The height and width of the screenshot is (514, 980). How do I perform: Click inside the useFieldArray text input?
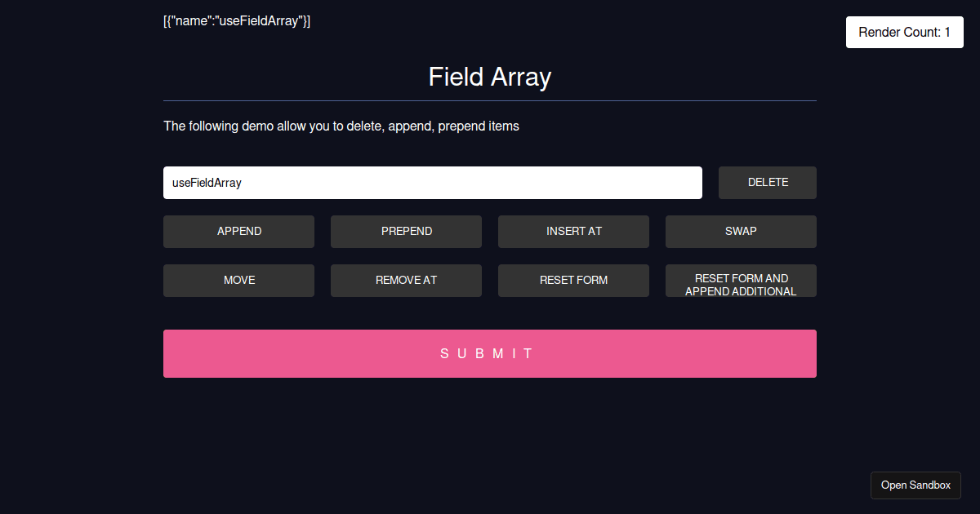point(432,182)
